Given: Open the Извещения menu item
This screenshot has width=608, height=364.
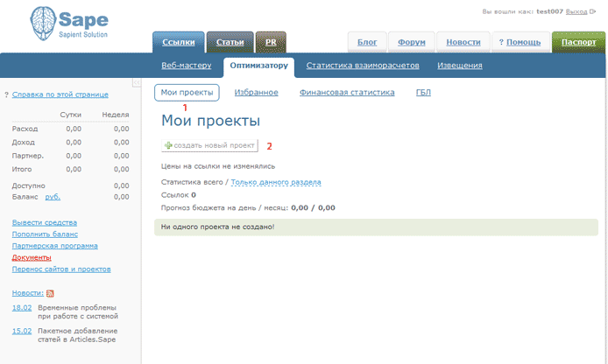Looking at the screenshot, I should coord(459,66).
